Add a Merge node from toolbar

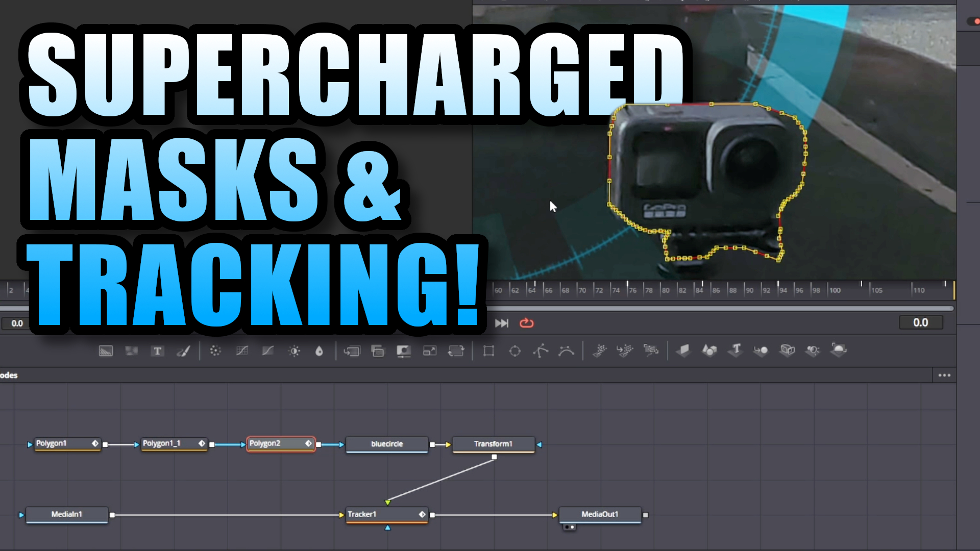[x=352, y=351]
